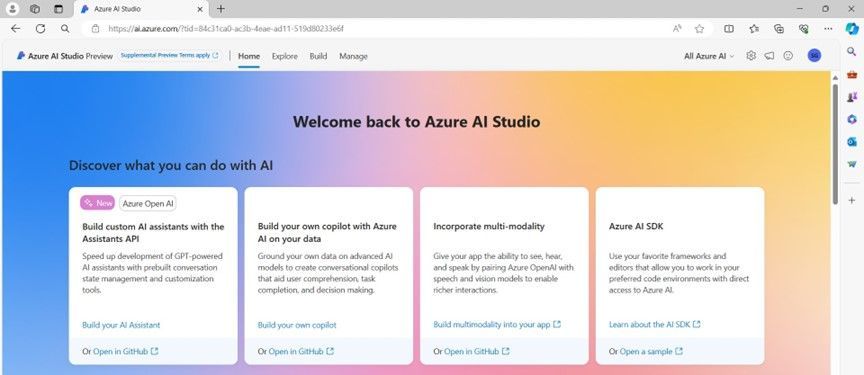Open in GitHub under multi-modality card

477,351
